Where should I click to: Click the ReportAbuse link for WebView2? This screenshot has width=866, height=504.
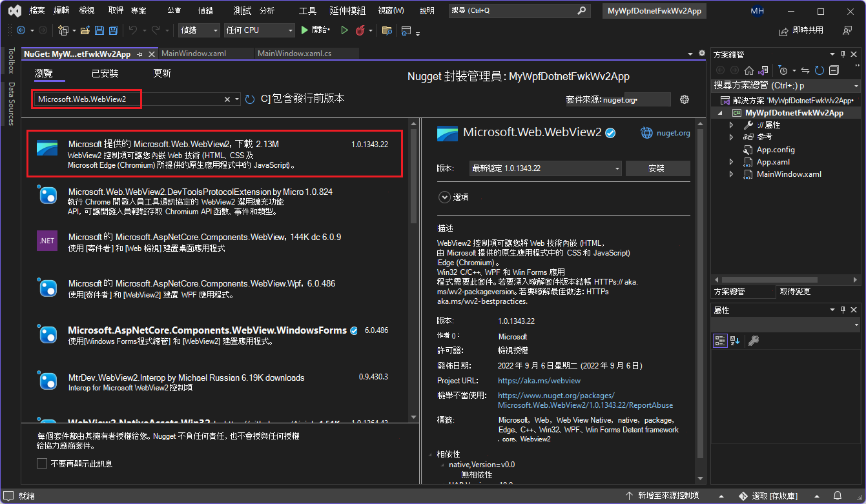(x=585, y=401)
